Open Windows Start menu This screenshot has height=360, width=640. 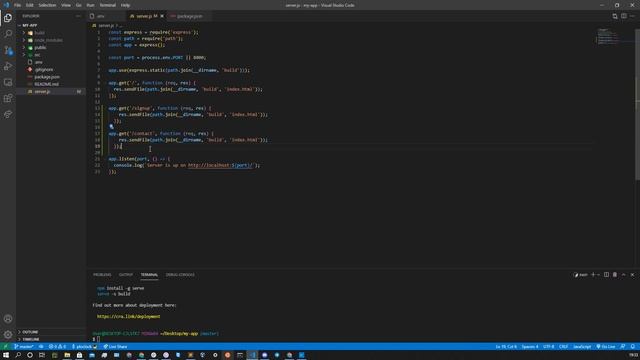point(6,355)
